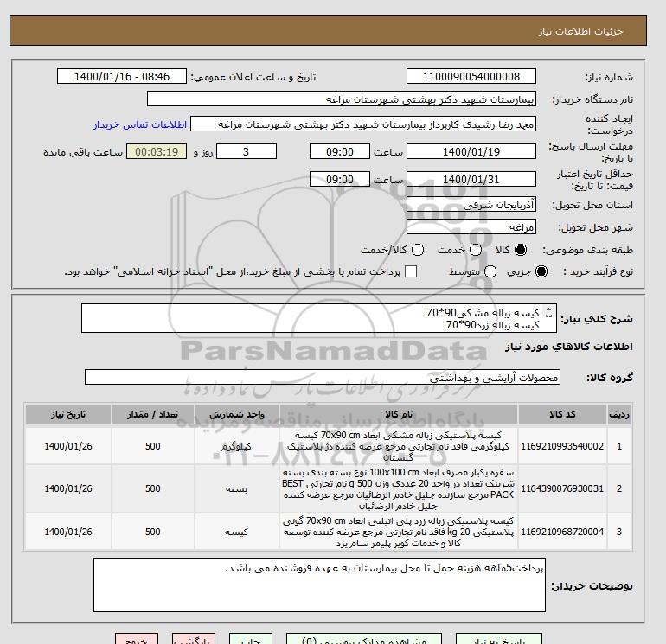The width and height of the screenshot is (666, 644).
Task: Click the بازگشت back button
Action: [194, 639]
